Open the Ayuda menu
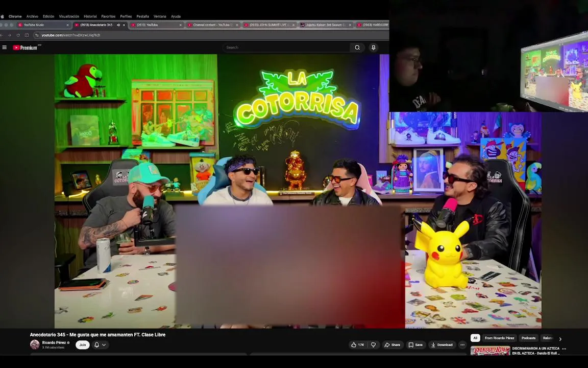Image resolution: width=588 pixels, height=368 pixels. click(x=176, y=16)
